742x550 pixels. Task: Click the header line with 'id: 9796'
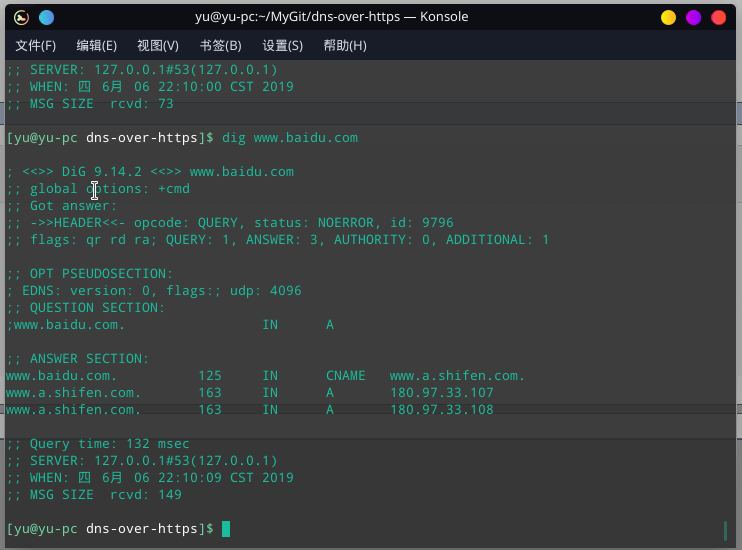230,222
